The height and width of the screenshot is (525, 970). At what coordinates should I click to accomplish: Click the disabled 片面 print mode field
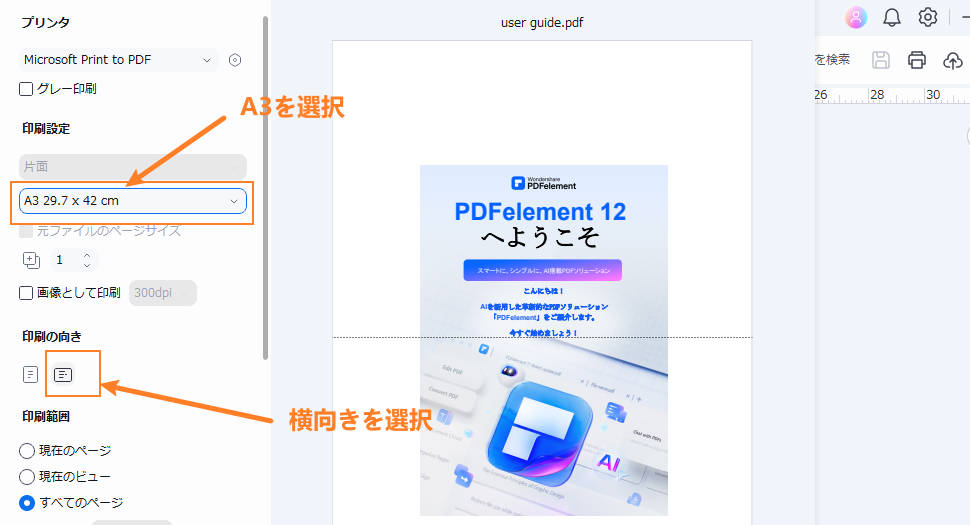[x=132, y=166]
